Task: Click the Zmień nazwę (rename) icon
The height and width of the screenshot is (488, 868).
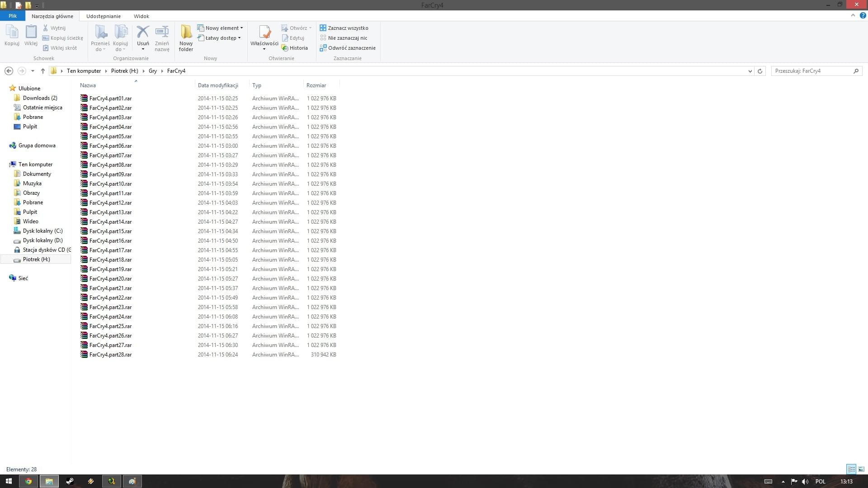Action: click(x=162, y=38)
